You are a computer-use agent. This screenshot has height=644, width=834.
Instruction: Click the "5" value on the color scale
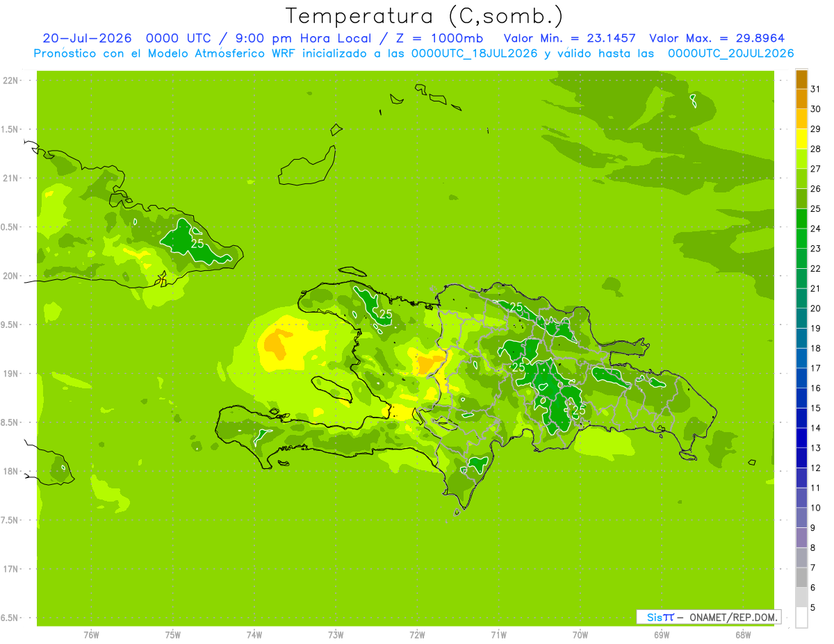click(813, 608)
